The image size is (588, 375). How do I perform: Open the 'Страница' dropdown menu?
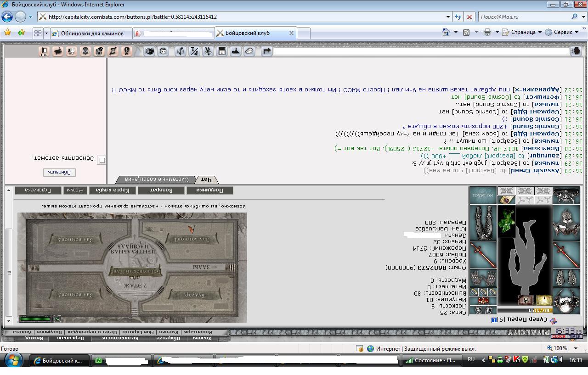pyautogui.click(x=522, y=32)
